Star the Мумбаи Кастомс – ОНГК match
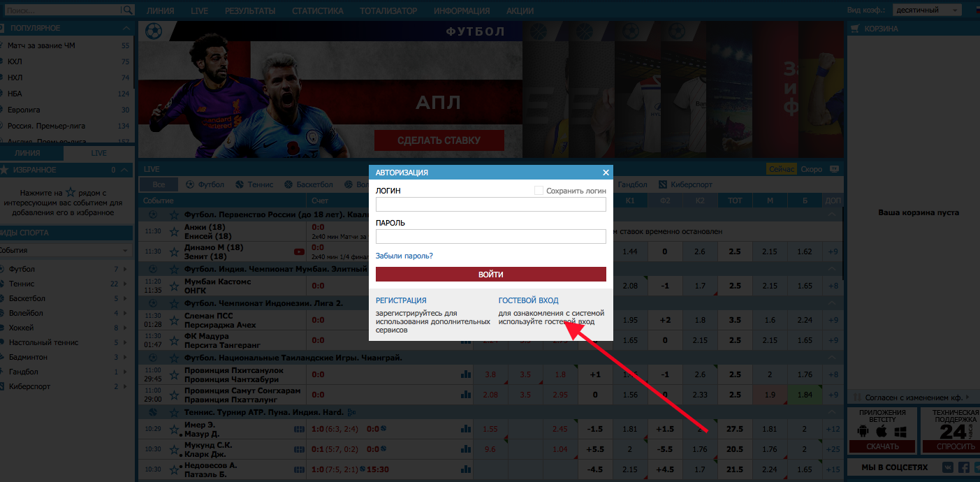The width and height of the screenshot is (980, 482). (x=175, y=285)
